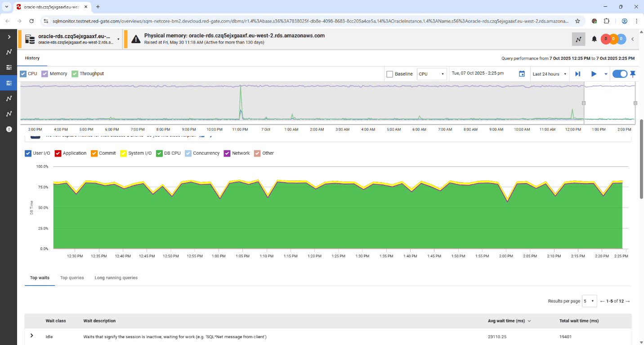
Task: Bookmark this page with star icon
Action: click(577, 21)
